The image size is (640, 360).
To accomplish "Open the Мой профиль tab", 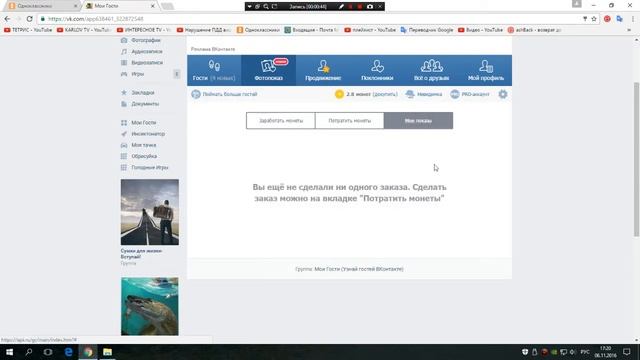I will click(x=486, y=70).
